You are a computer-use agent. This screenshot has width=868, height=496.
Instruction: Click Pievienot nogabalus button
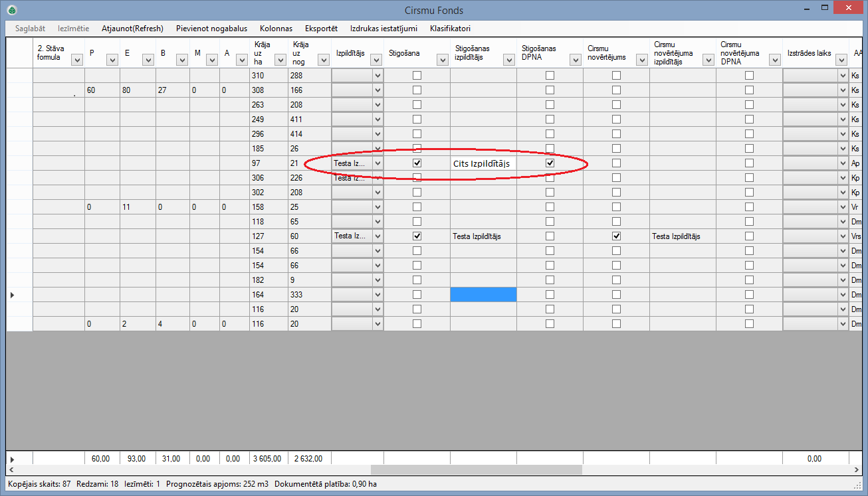pos(211,29)
